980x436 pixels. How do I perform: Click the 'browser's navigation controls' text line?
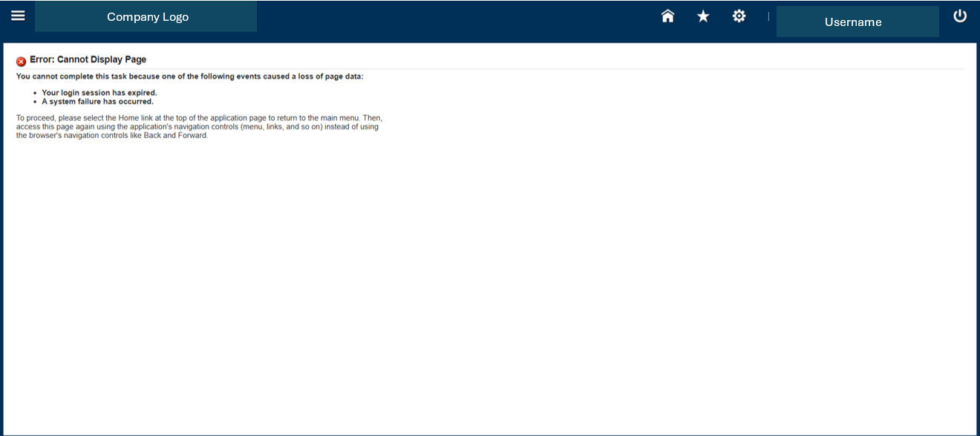(111, 136)
